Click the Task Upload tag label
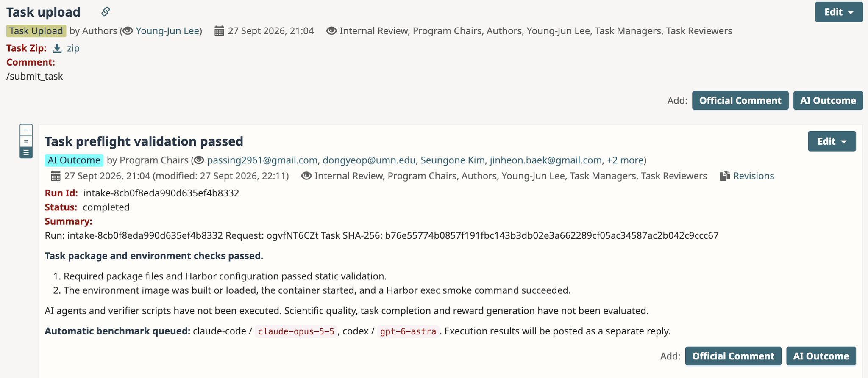Viewport: 868px width, 378px height. (x=36, y=31)
